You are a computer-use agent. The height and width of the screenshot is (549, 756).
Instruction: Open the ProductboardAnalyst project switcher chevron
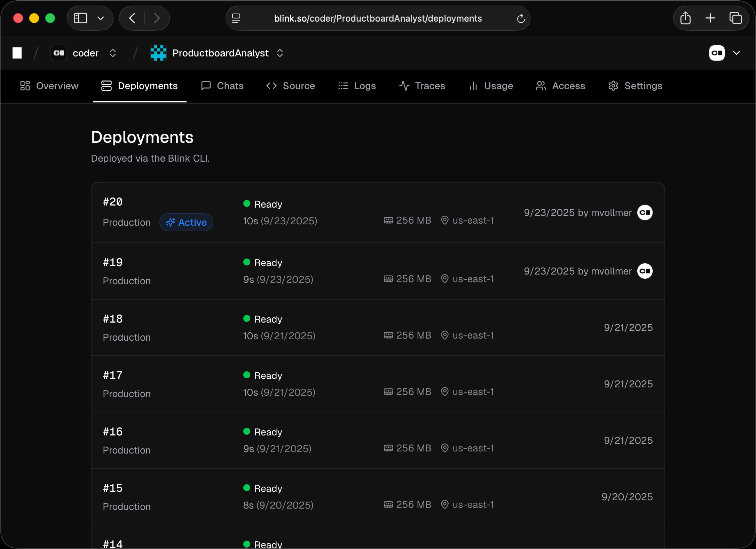pyautogui.click(x=280, y=53)
